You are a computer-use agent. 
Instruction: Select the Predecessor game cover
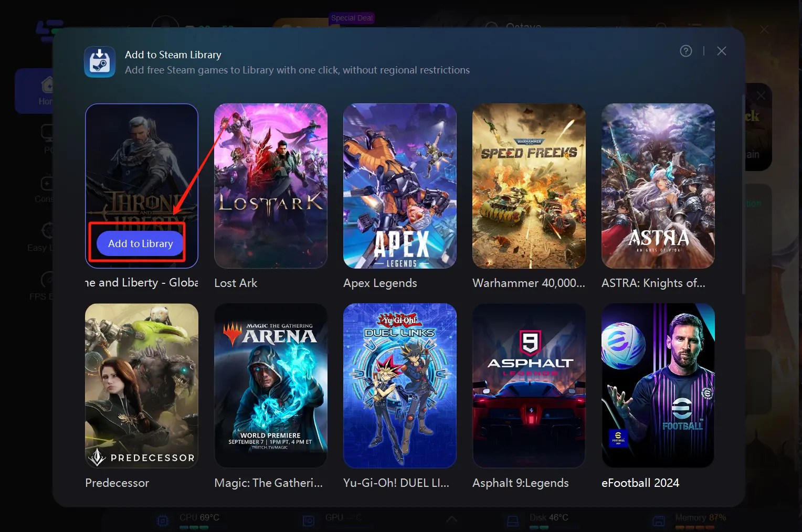click(142, 386)
